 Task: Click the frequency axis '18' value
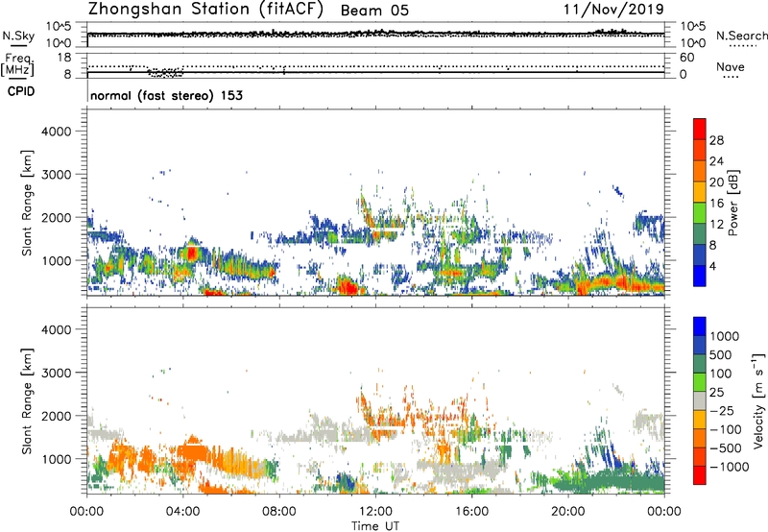click(x=64, y=58)
